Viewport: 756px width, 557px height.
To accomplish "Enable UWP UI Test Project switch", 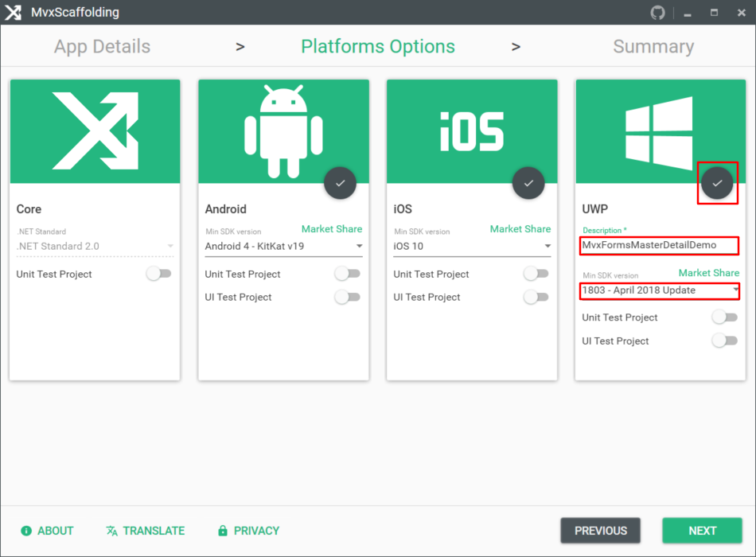I will coord(725,341).
